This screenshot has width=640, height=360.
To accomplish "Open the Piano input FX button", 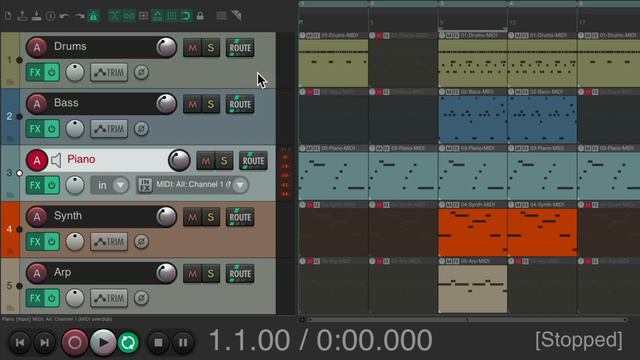I will tap(145, 185).
